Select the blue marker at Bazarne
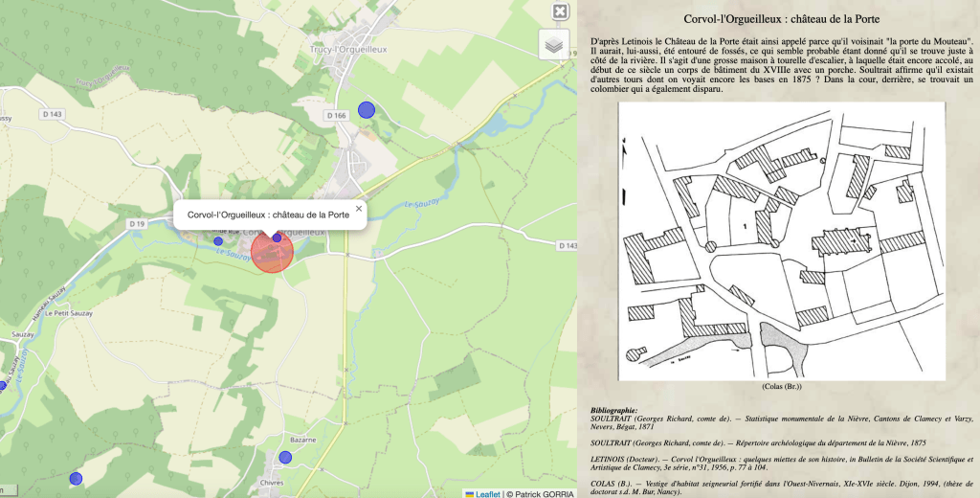This screenshot has height=498, width=980. coord(285,457)
